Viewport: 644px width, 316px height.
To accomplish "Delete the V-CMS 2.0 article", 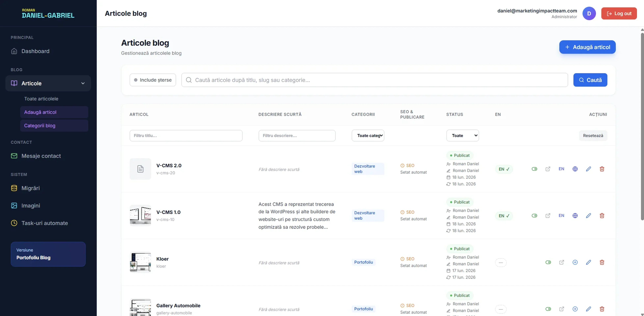I will 602,169.
